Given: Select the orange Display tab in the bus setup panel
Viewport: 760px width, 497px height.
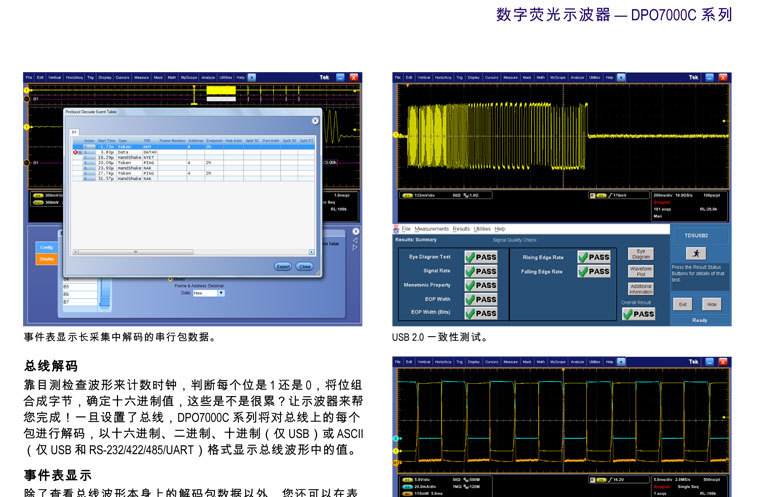Looking at the screenshot, I should click(47, 259).
